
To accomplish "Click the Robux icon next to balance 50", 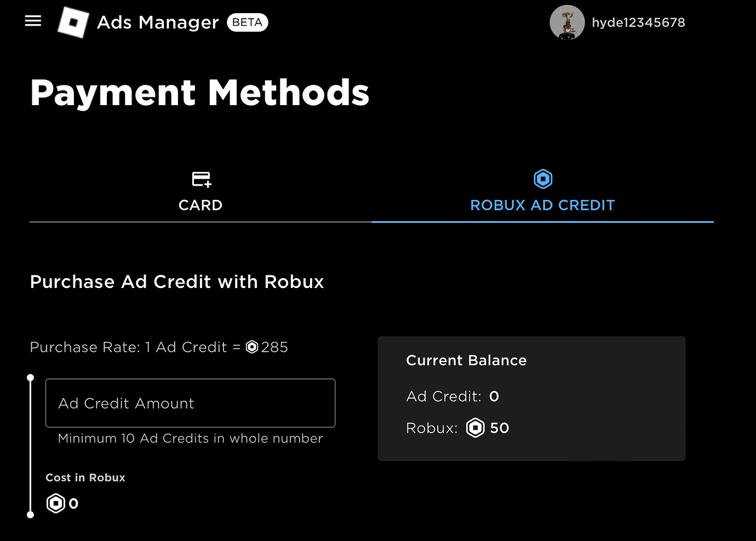I will (x=475, y=428).
